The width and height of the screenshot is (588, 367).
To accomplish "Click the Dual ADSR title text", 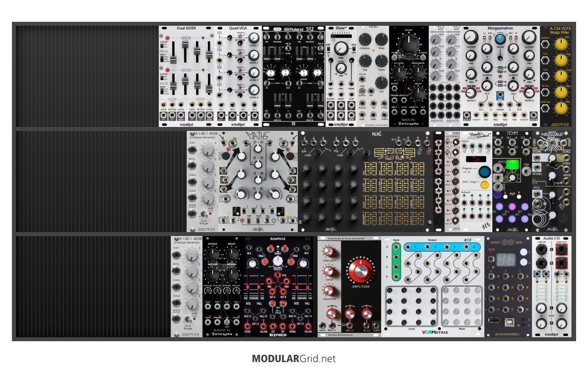I will (186, 28).
